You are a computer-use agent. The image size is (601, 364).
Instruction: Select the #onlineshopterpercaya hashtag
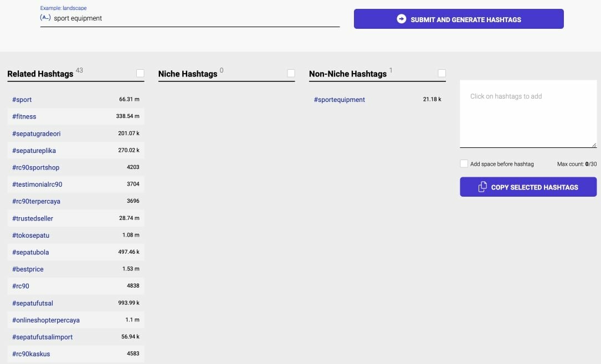(46, 320)
